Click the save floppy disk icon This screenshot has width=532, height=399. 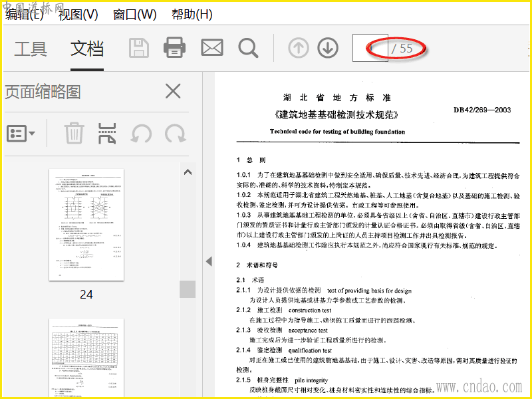(x=139, y=48)
